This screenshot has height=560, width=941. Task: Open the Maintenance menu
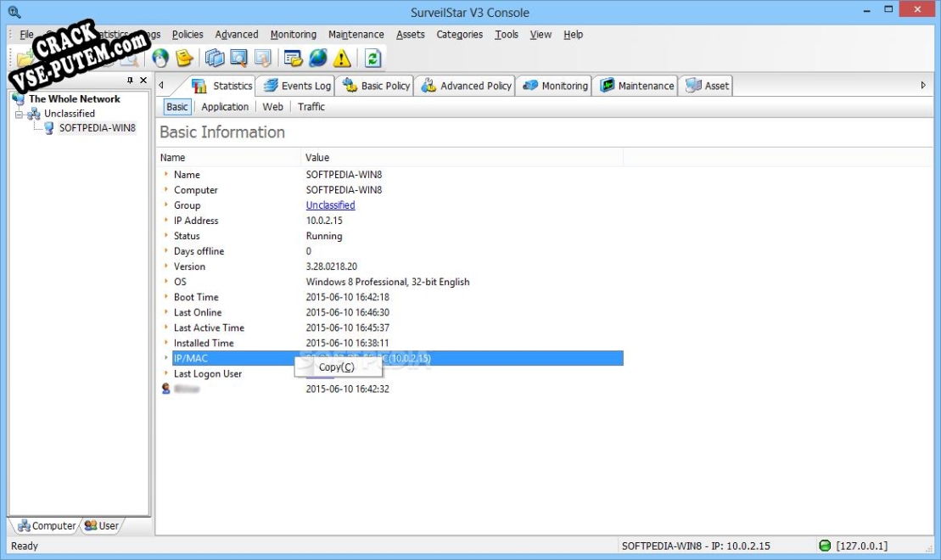tap(356, 34)
